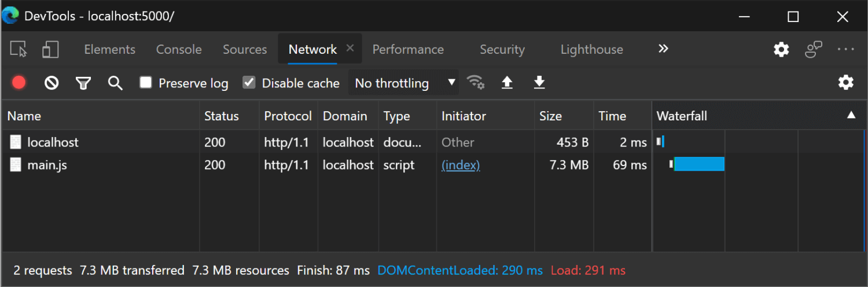The height and width of the screenshot is (287, 868).
Task: Click the localhost document file icon
Action: tap(16, 142)
